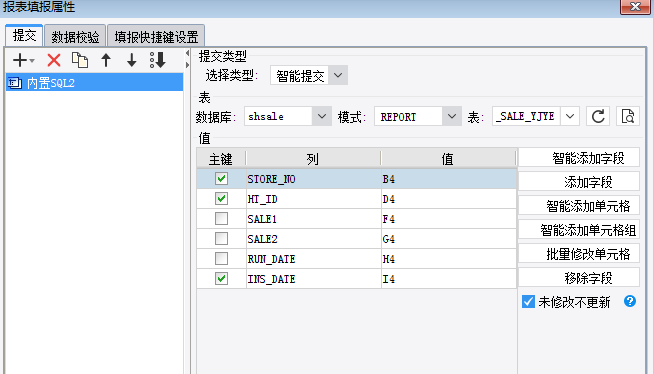Close the 报表填报属性 dialog
This screenshot has width=654, height=374.
click(635, 7)
